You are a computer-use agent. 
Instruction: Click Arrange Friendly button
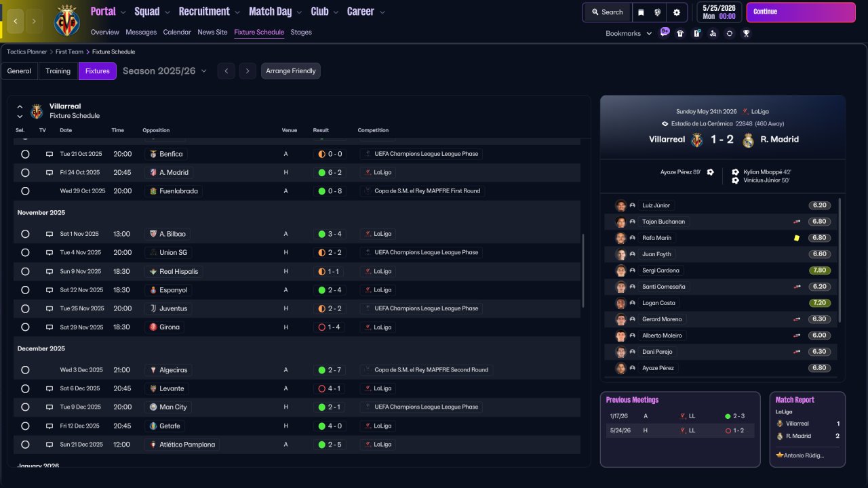(x=291, y=71)
